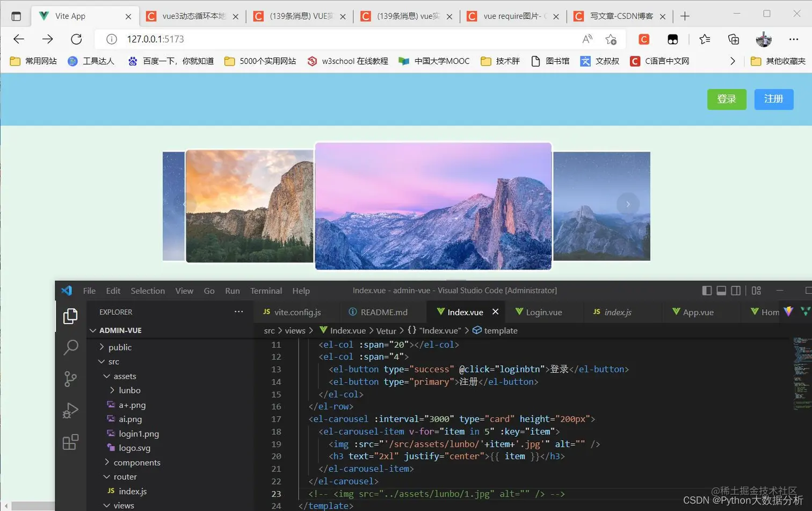
Task: Close the Index.vue editor tab
Action: tap(495, 312)
